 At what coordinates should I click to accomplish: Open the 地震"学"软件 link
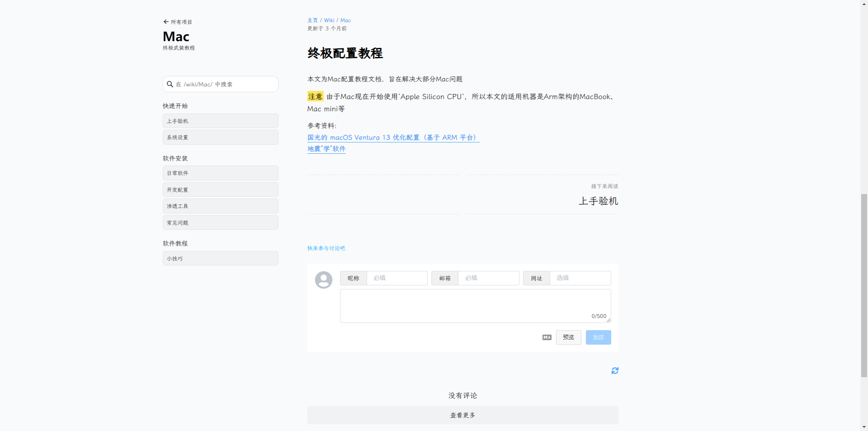[326, 149]
